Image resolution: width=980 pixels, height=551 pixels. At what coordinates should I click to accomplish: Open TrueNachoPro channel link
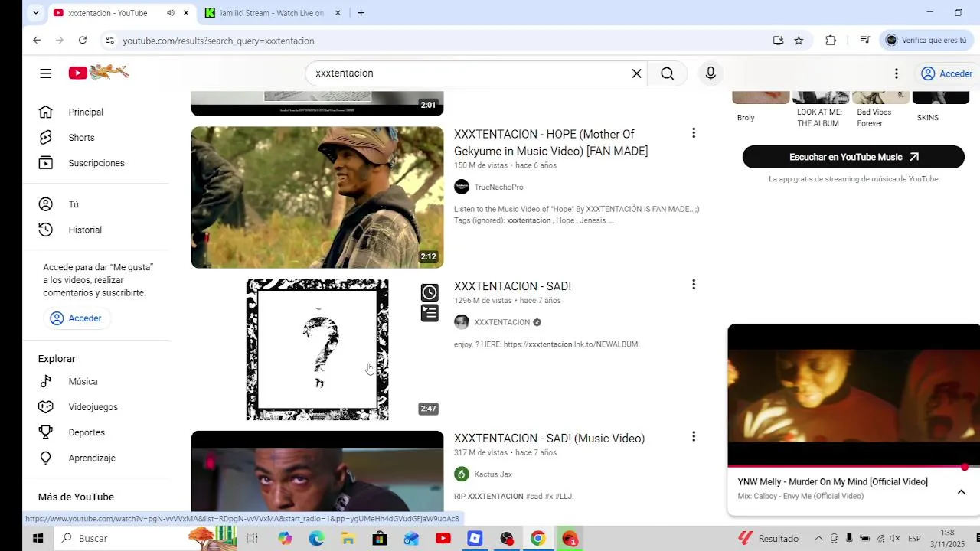[498, 187]
